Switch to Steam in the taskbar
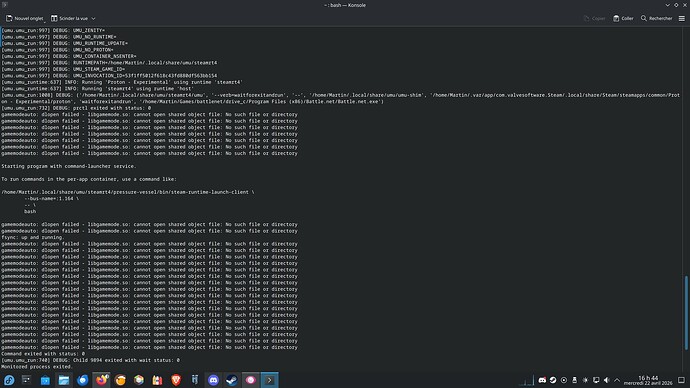 (232, 380)
